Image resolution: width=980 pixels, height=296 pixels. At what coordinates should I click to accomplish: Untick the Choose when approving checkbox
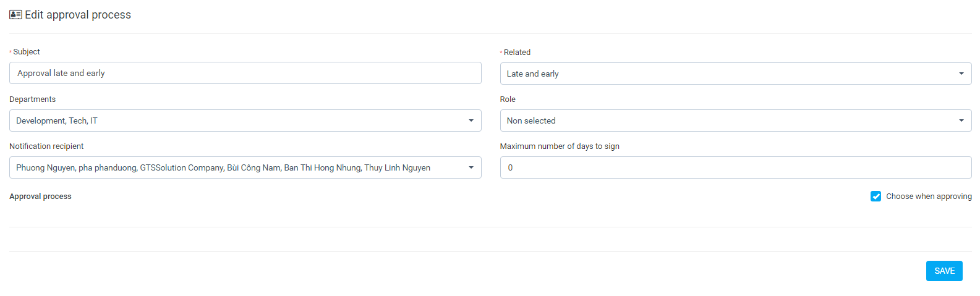click(876, 197)
